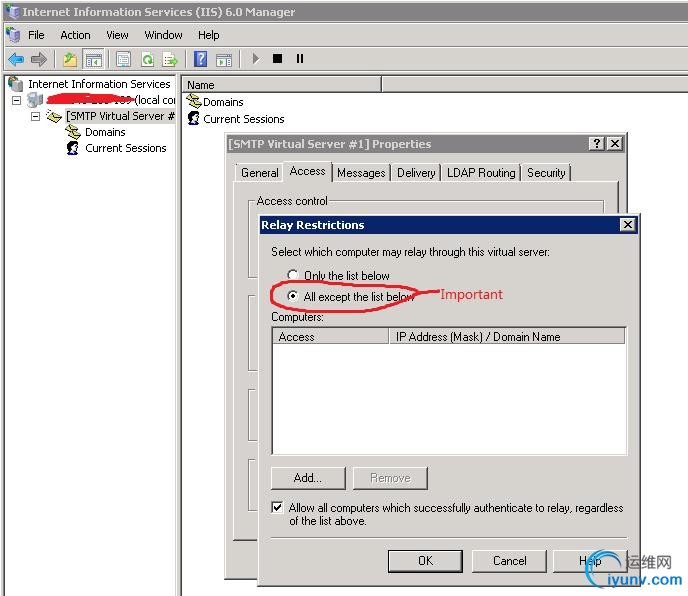The width and height of the screenshot is (688, 596).
Task: Click the local computer server icon in tree
Action: point(35,100)
